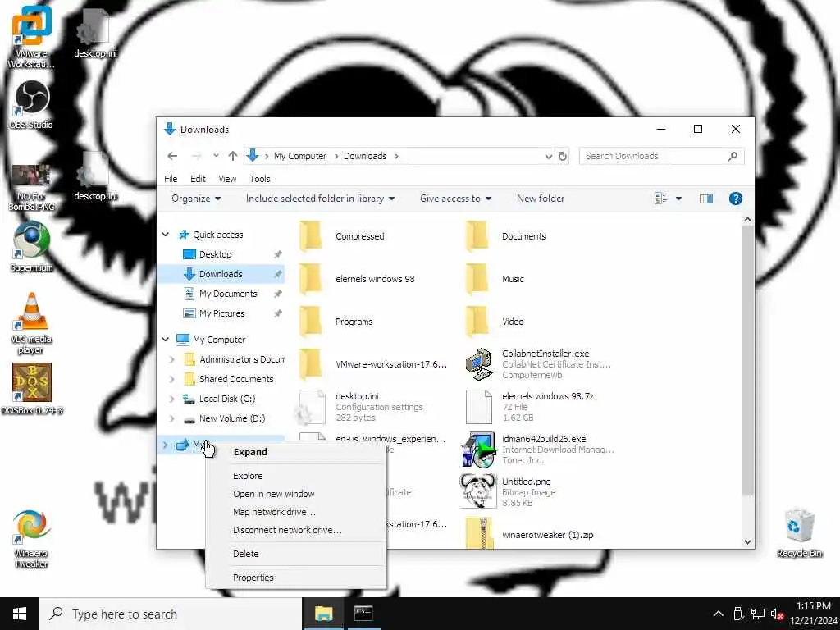Select the NO For Bomb8.PNG desktop thumbnail
Viewport: 840px width, 630px height.
pyautogui.click(x=32, y=188)
